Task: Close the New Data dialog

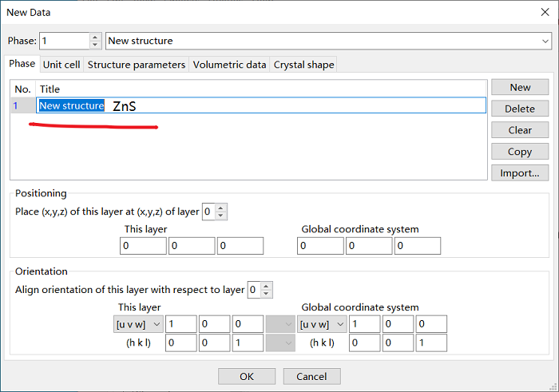Action: pyautogui.click(x=545, y=12)
